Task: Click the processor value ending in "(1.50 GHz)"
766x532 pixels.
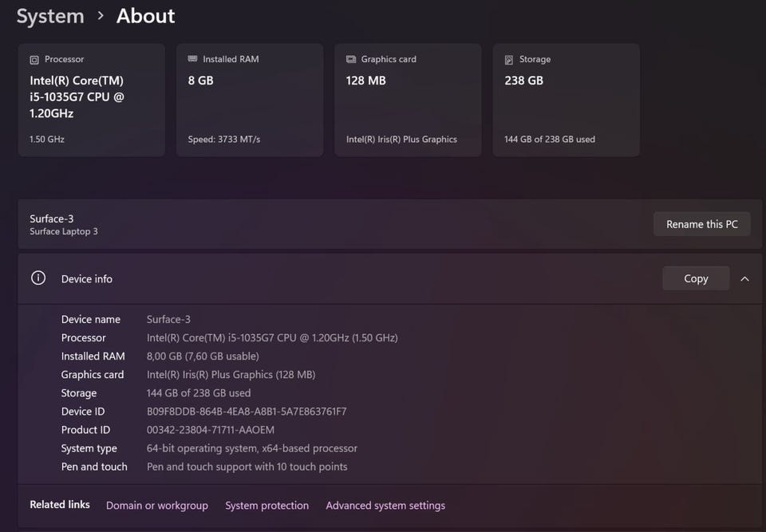Action: (272, 338)
